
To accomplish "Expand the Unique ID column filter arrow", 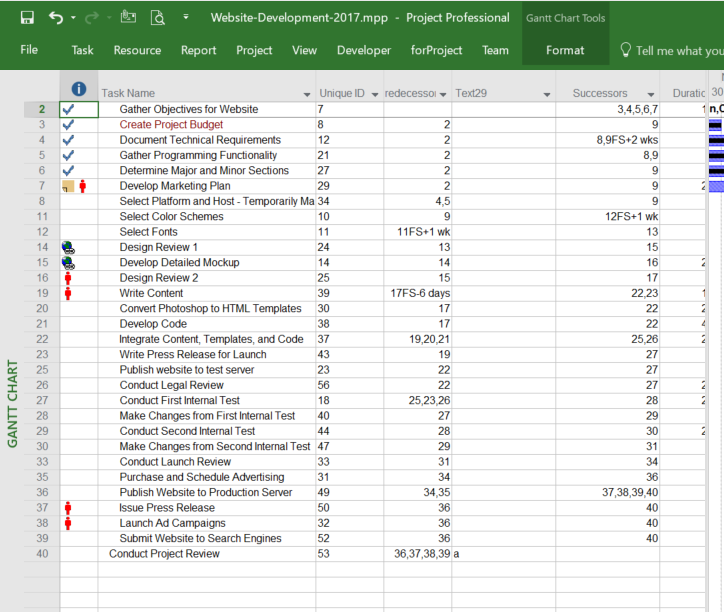I will point(375,94).
